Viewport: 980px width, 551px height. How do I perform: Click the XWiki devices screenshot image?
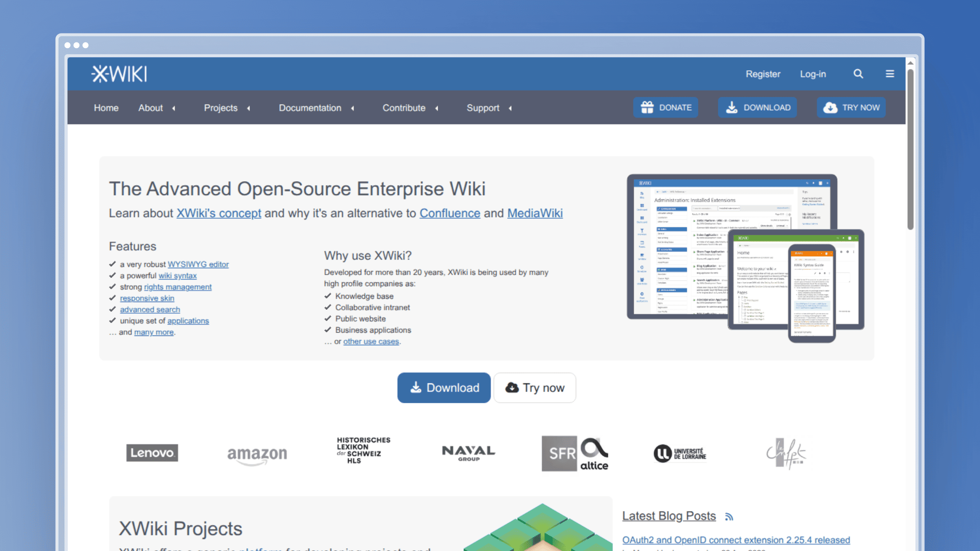[x=745, y=258]
